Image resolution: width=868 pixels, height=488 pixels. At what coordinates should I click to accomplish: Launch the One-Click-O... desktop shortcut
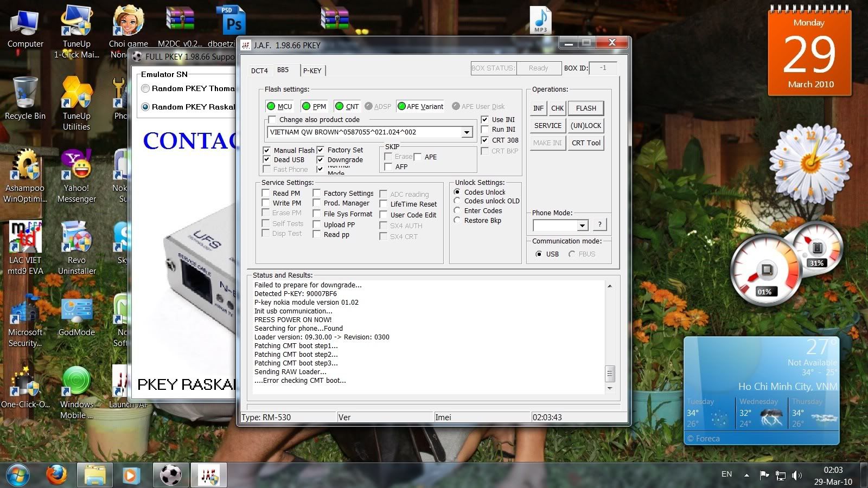(25, 387)
